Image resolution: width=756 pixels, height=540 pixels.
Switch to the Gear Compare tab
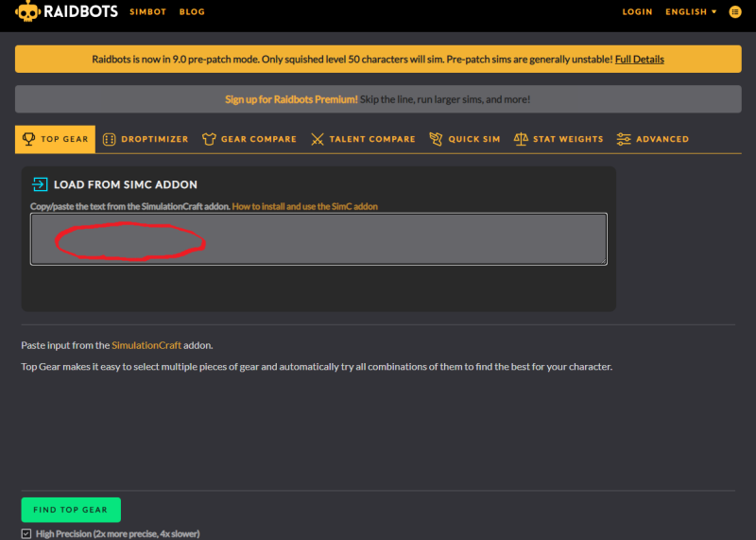249,139
